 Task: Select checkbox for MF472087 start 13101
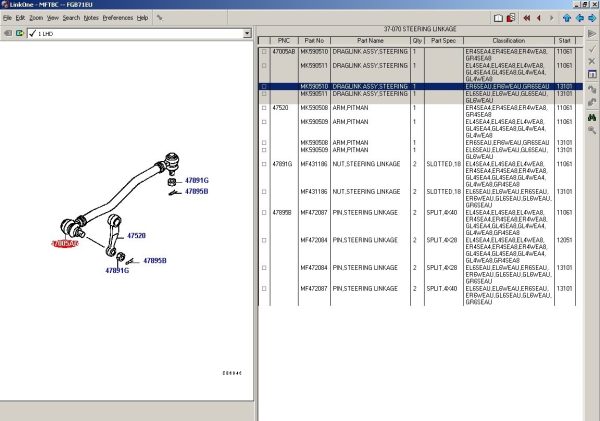point(264,289)
